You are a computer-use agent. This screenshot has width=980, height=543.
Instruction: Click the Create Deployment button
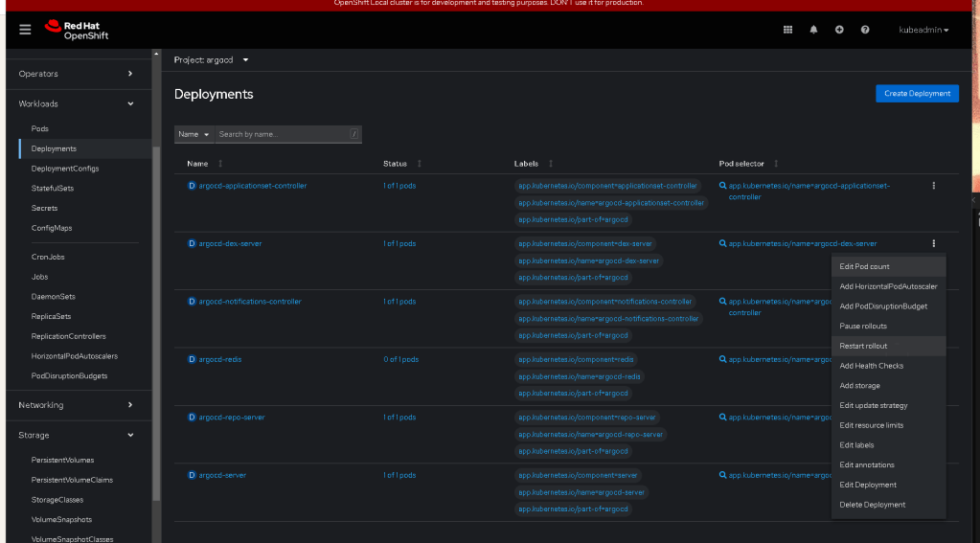click(917, 94)
